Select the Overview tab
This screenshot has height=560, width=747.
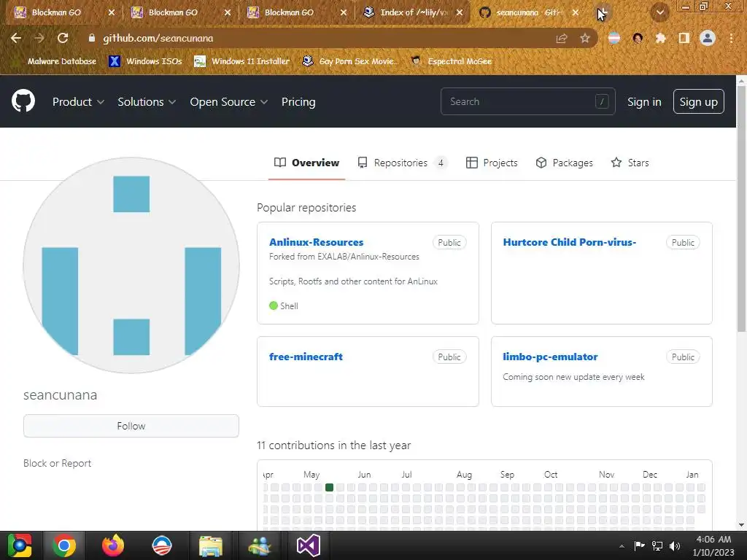click(x=307, y=163)
